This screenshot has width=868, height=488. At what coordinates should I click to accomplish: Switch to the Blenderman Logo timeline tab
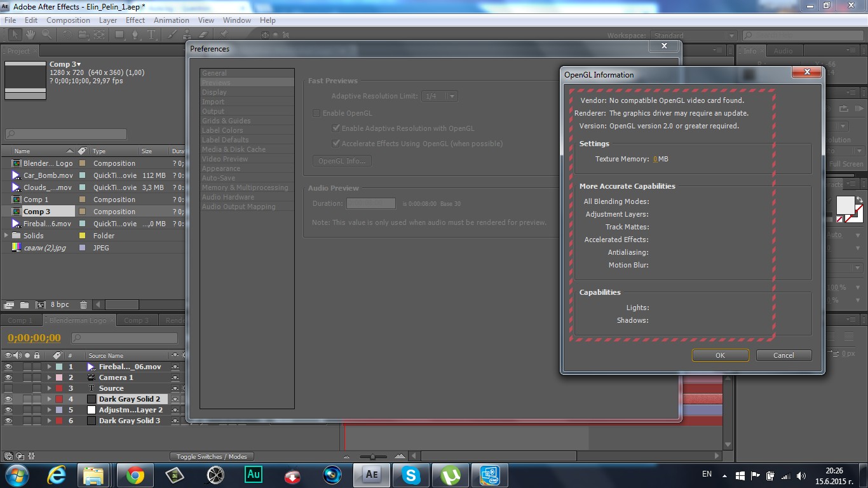click(x=78, y=320)
